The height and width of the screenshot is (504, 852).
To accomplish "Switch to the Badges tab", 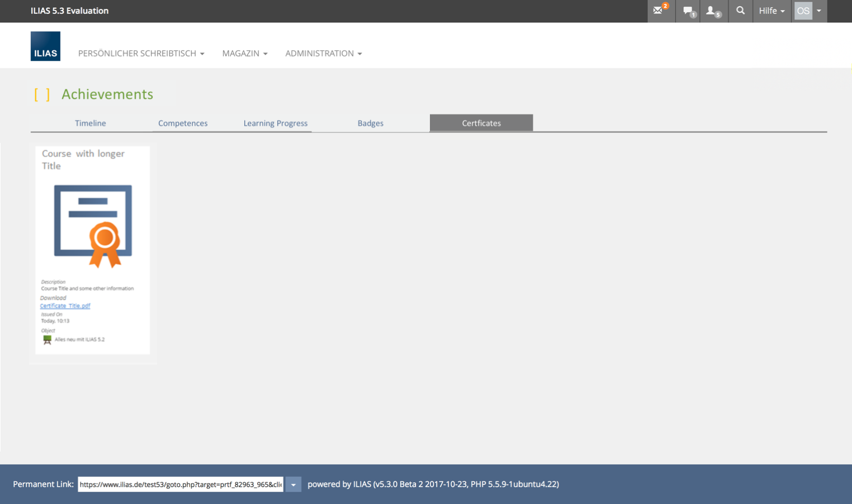I will (371, 123).
